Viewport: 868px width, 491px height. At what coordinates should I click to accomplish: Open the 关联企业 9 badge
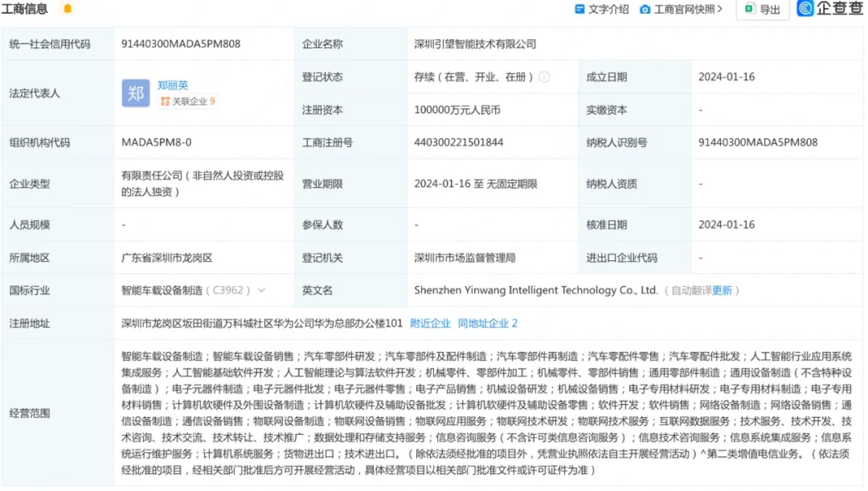point(187,101)
